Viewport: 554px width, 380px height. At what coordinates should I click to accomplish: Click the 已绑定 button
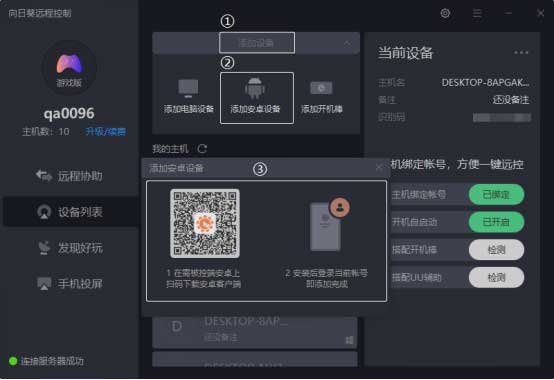click(x=496, y=194)
